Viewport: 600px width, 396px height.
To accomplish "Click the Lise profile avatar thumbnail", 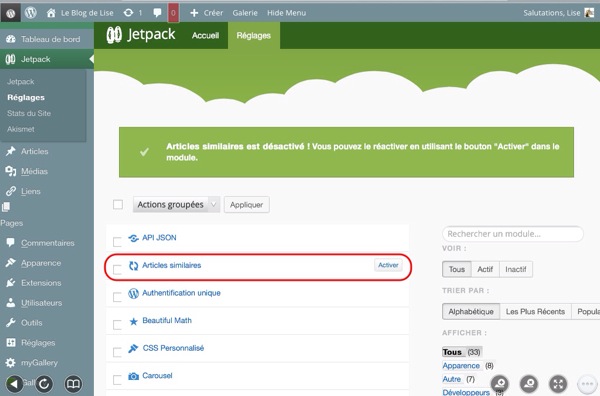I will click(x=589, y=13).
